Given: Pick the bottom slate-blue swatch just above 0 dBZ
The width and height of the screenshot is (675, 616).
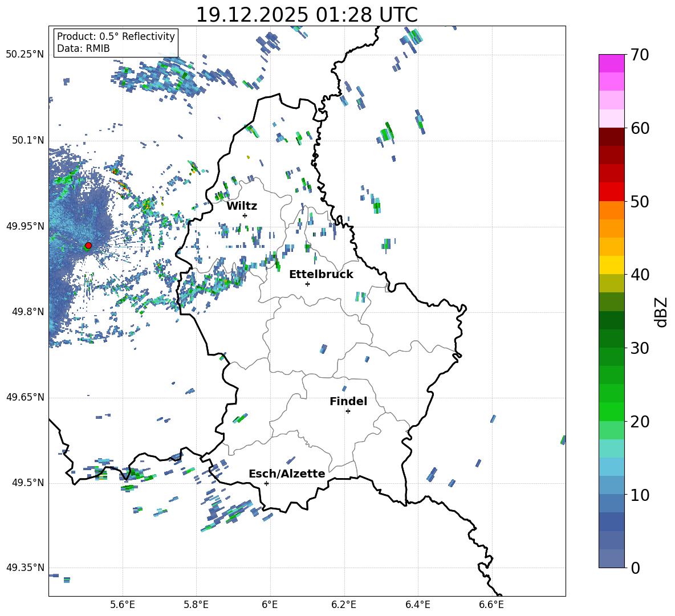Looking at the screenshot, I should (612, 558).
